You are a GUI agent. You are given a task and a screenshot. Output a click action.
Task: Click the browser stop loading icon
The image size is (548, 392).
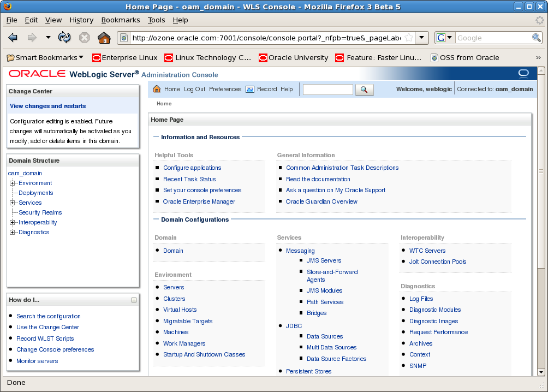[x=85, y=38]
